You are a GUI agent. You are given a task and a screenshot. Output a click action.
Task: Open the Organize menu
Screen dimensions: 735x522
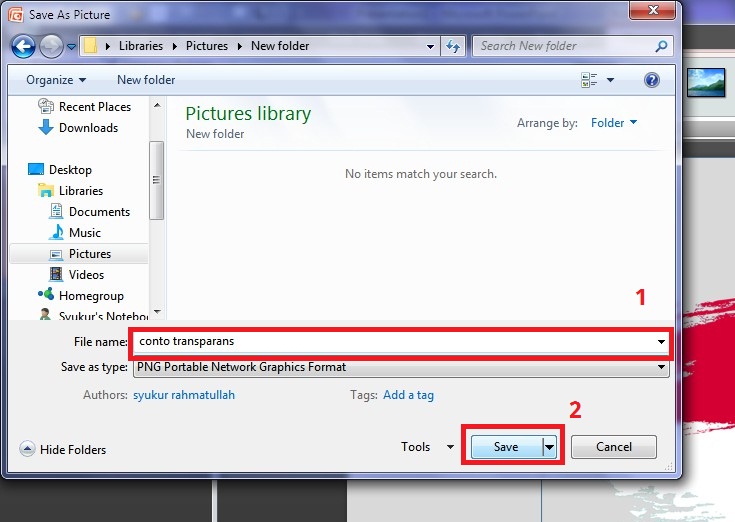coord(56,80)
